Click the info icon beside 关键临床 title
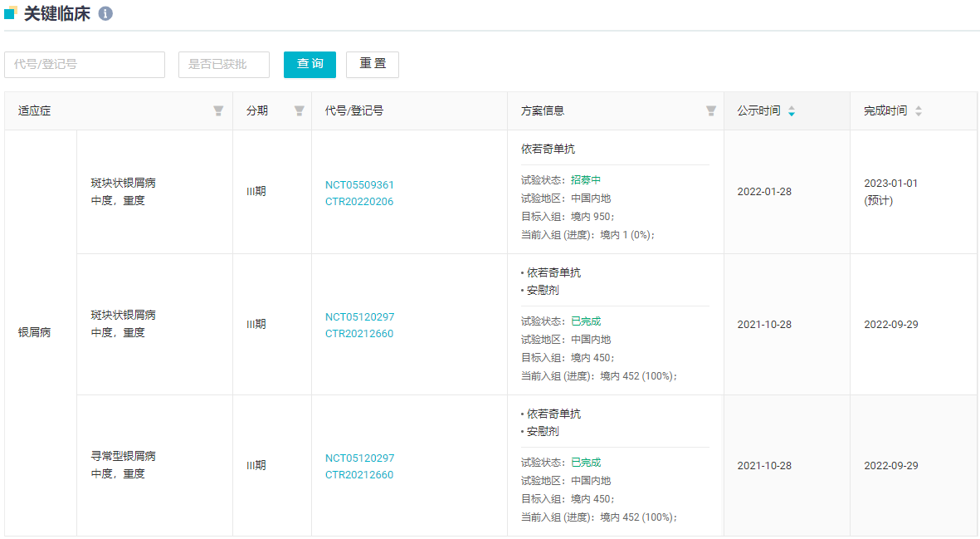 pos(105,14)
